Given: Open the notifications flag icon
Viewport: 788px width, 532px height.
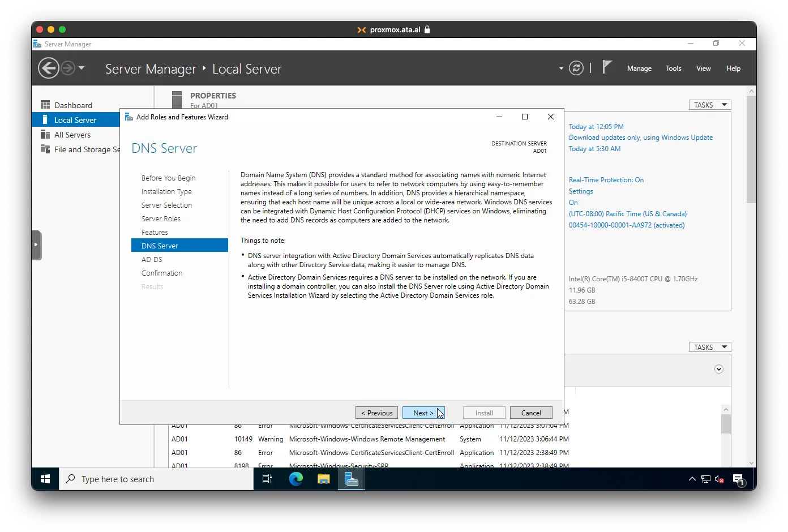Looking at the screenshot, I should pos(607,67).
